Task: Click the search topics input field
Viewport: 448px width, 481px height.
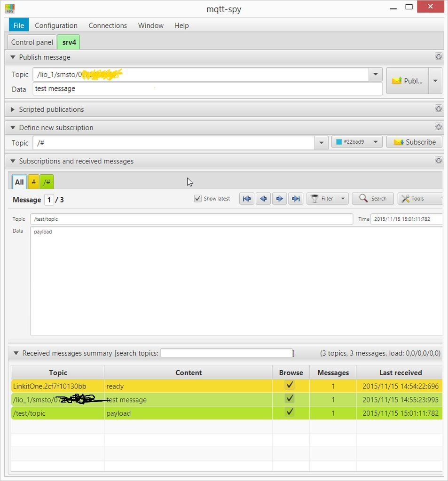Action: (226, 353)
